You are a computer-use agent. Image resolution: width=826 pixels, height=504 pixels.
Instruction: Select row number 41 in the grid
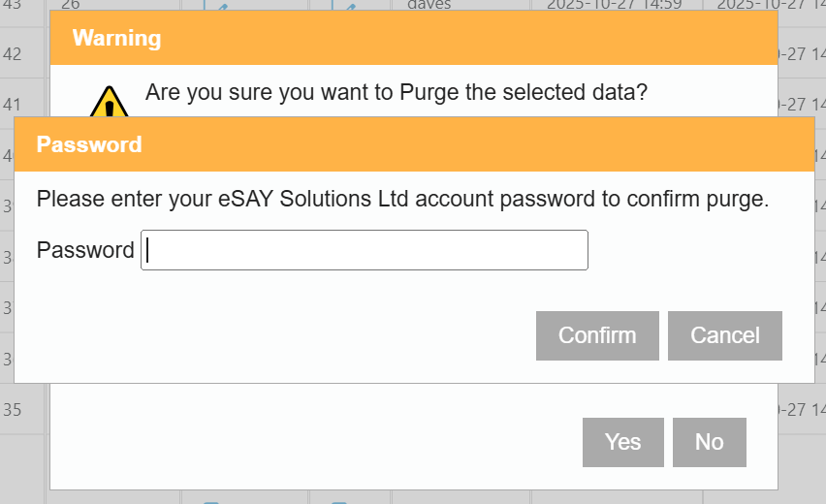(x=13, y=104)
